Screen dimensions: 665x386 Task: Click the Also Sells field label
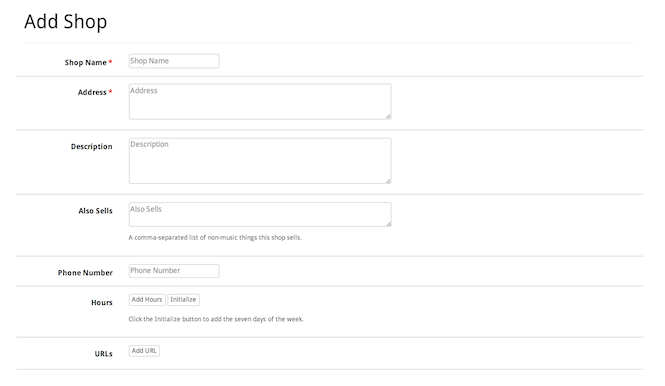pyautogui.click(x=95, y=211)
